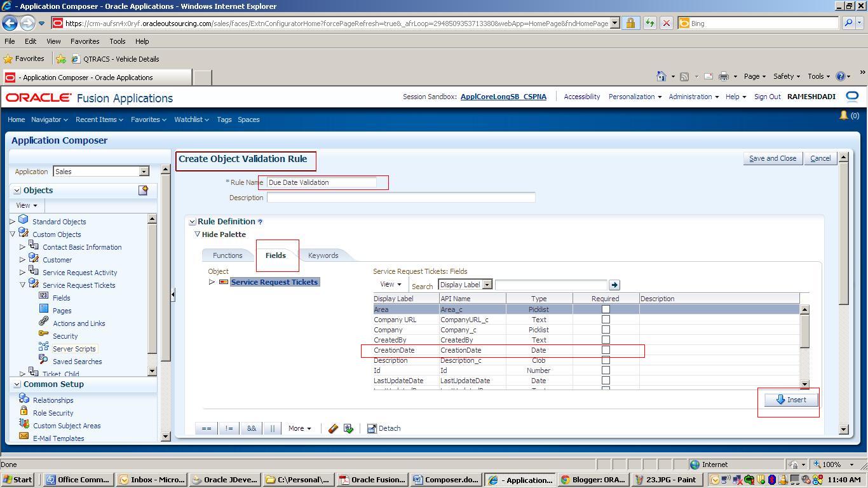The height and width of the screenshot is (488, 868).
Task: Click the Save and Close button
Action: (772, 158)
